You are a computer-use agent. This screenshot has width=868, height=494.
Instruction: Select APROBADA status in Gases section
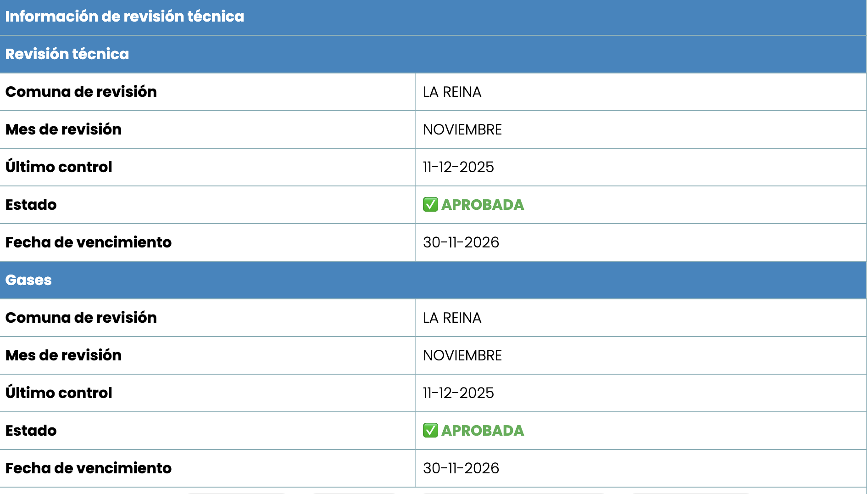pyautogui.click(x=483, y=431)
